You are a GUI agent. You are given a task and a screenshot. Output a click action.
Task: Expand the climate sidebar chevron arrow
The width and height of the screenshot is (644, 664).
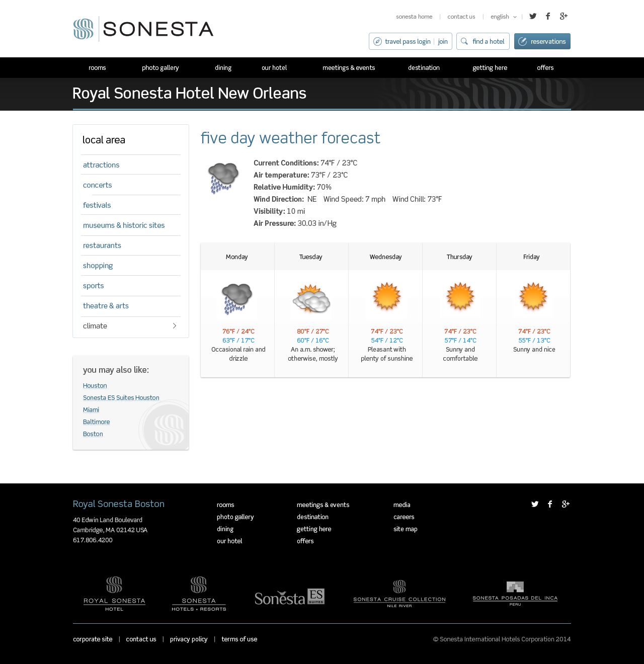(x=175, y=326)
